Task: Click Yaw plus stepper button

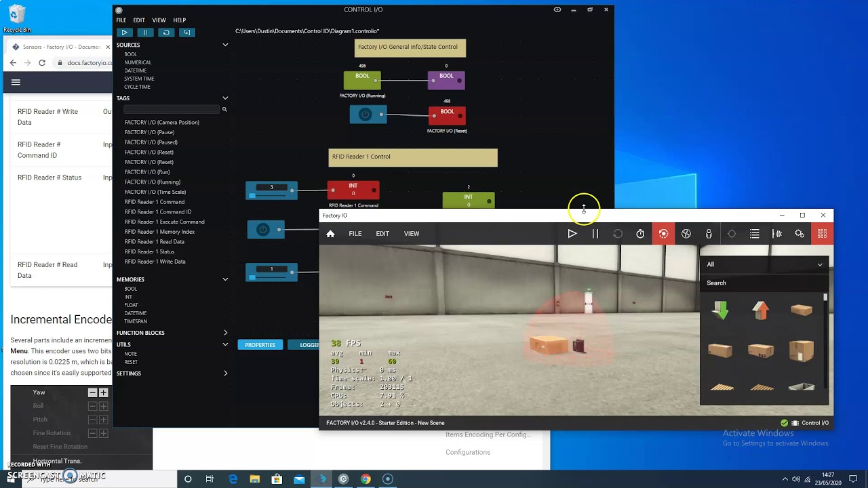Action: point(104,392)
